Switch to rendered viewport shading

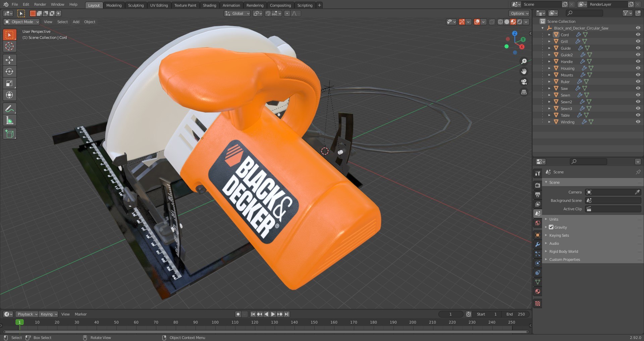click(x=520, y=22)
